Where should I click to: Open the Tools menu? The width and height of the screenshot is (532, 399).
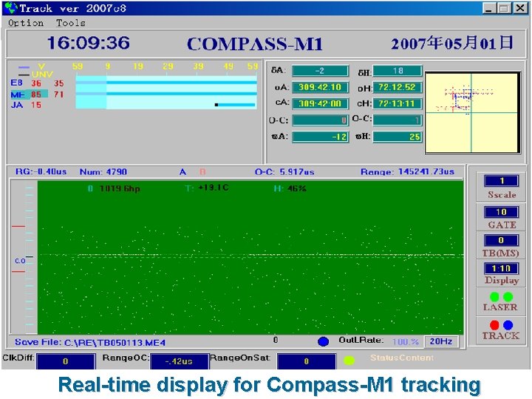[71, 23]
